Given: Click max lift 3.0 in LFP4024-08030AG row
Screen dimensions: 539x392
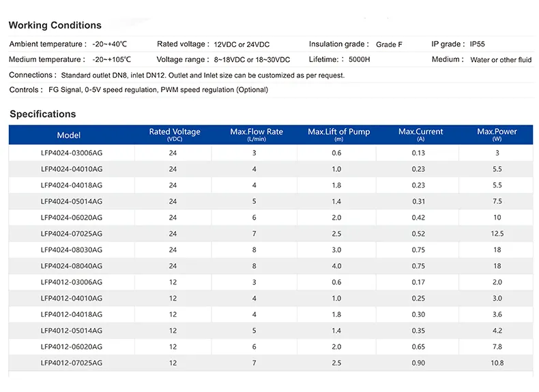Looking at the screenshot, I should pyautogui.click(x=336, y=250).
